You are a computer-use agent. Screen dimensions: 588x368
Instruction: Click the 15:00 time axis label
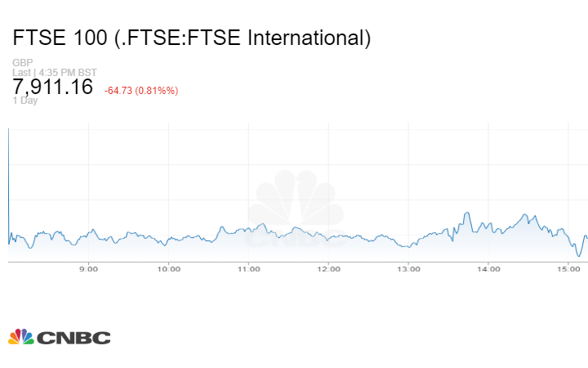coord(568,269)
